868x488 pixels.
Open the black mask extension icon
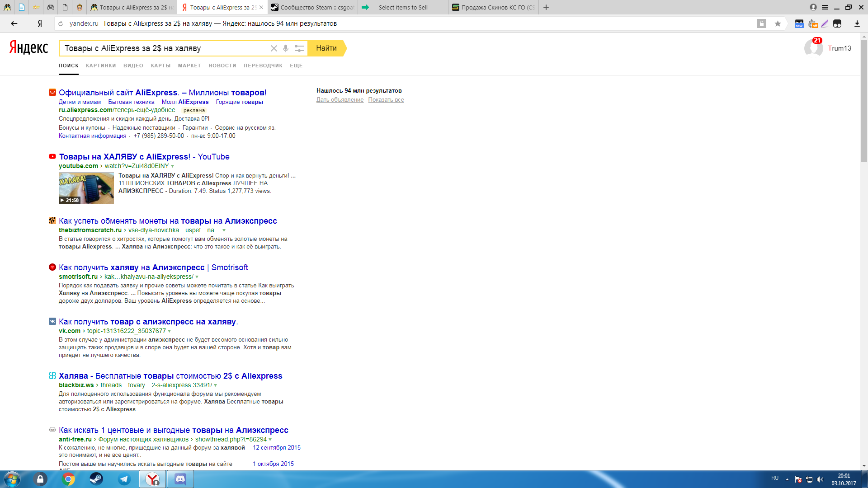[x=837, y=23]
